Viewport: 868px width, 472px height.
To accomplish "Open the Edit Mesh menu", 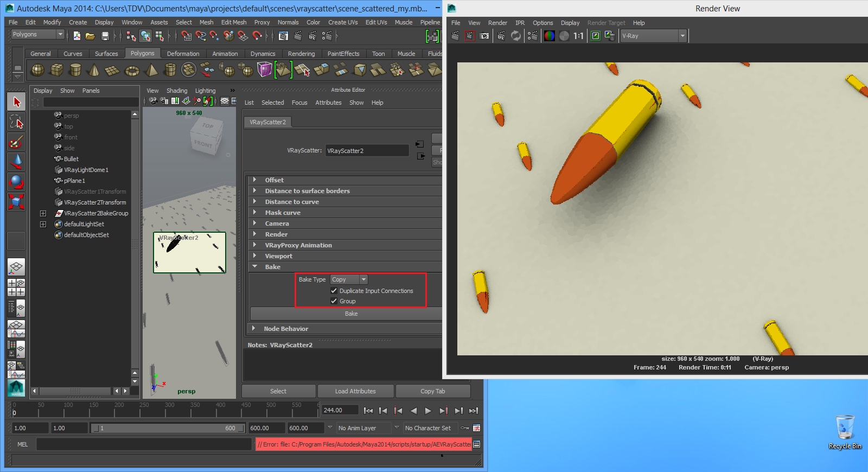I will [234, 22].
